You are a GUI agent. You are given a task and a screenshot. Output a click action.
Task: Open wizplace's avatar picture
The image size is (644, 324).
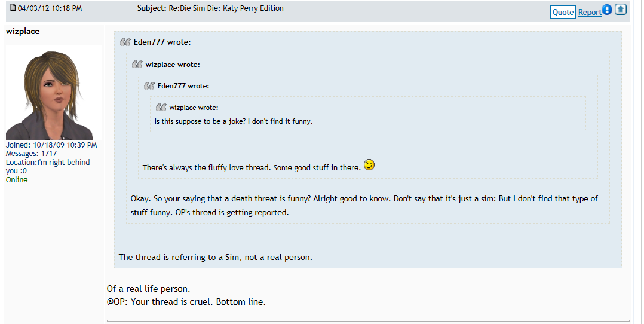[53, 93]
